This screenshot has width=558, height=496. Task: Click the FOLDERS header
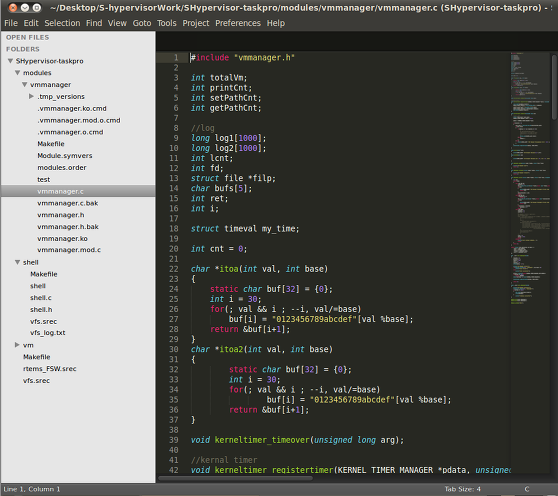click(23, 49)
